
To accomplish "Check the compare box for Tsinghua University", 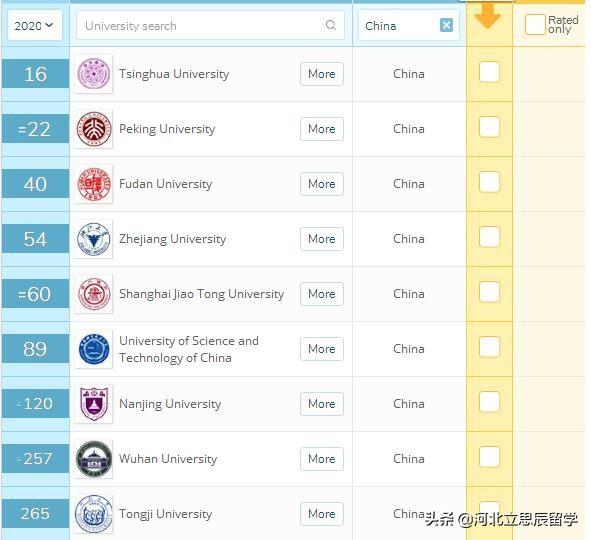I will tap(489, 72).
